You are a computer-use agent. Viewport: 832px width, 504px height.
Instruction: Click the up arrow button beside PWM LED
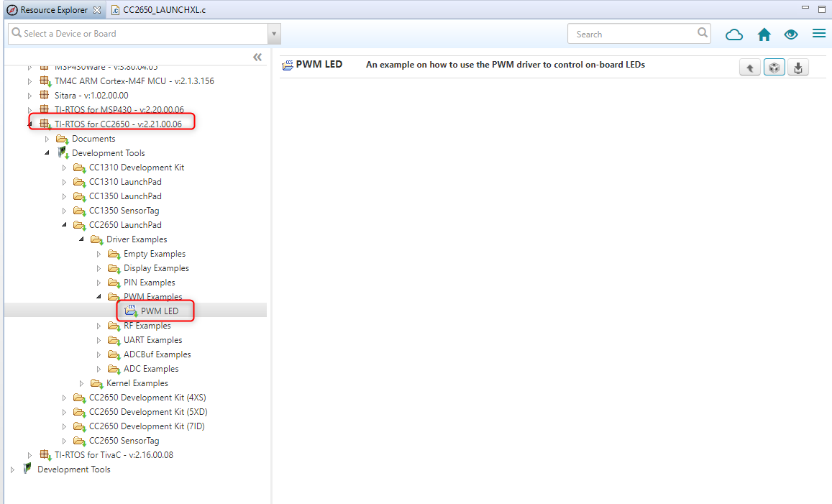coord(750,68)
